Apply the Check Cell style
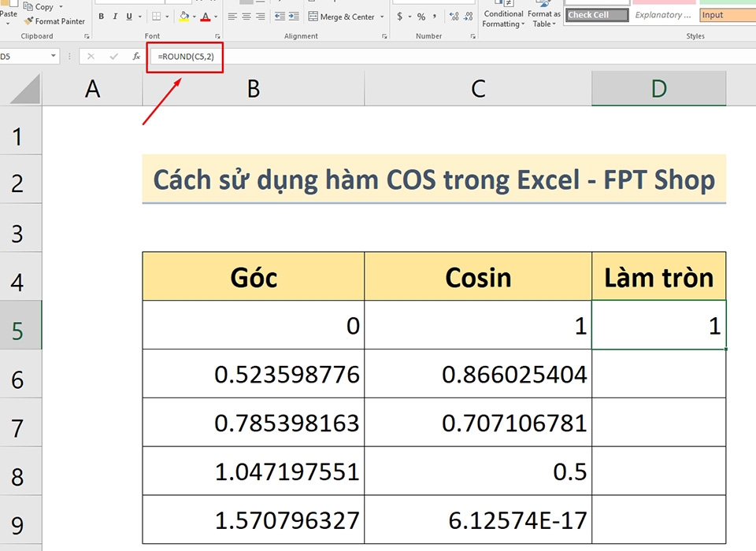Screen dimensions: 756x551 click(x=596, y=14)
